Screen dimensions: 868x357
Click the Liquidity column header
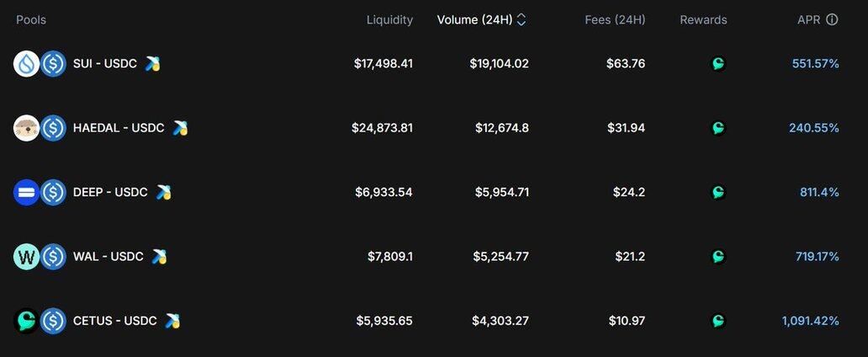tap(389, 19)
